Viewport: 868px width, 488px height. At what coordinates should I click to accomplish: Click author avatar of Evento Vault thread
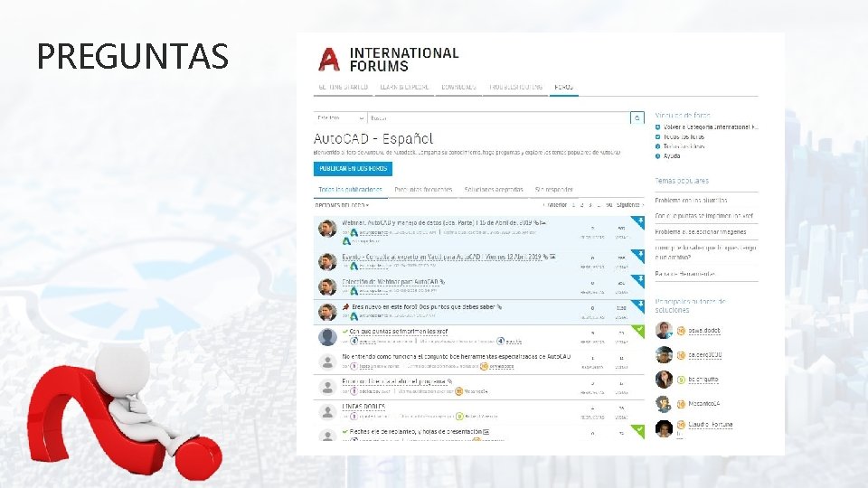click(x=327, y=262)
